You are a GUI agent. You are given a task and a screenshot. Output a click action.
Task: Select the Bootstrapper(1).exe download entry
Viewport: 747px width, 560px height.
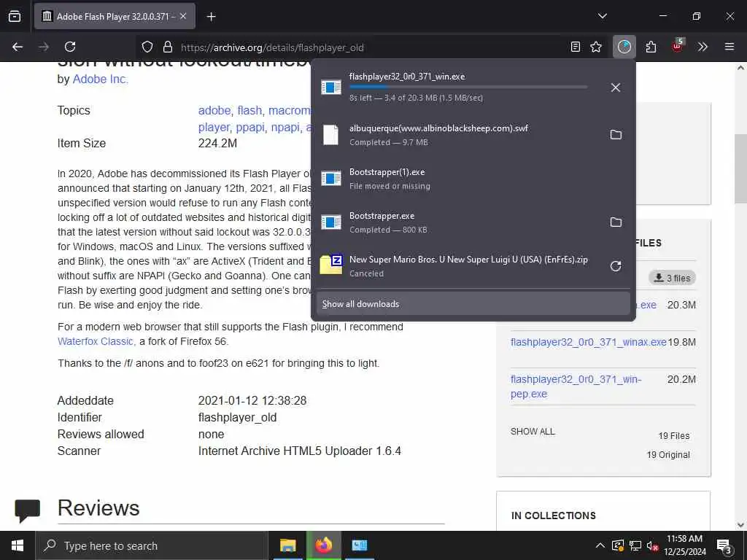pos(473,179)
